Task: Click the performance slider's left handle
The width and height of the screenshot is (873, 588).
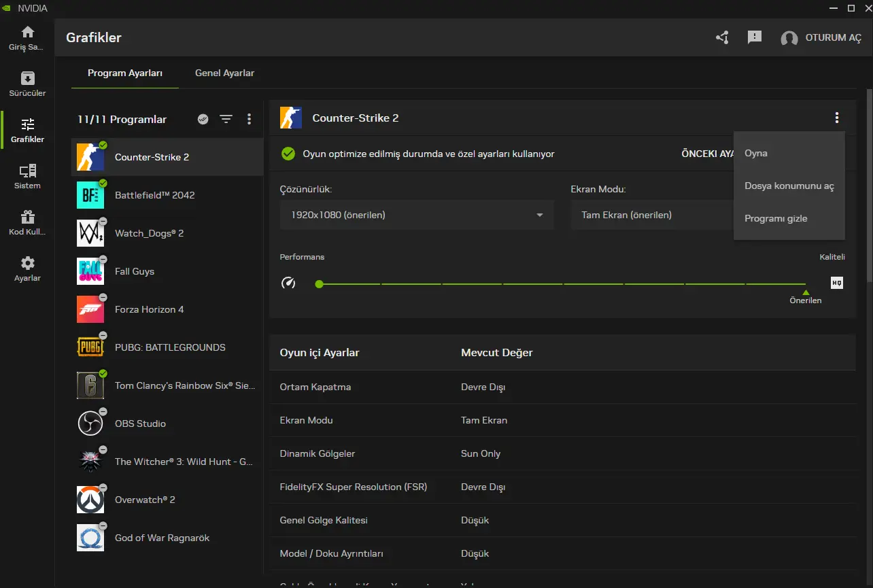Action: pos(319,284)
